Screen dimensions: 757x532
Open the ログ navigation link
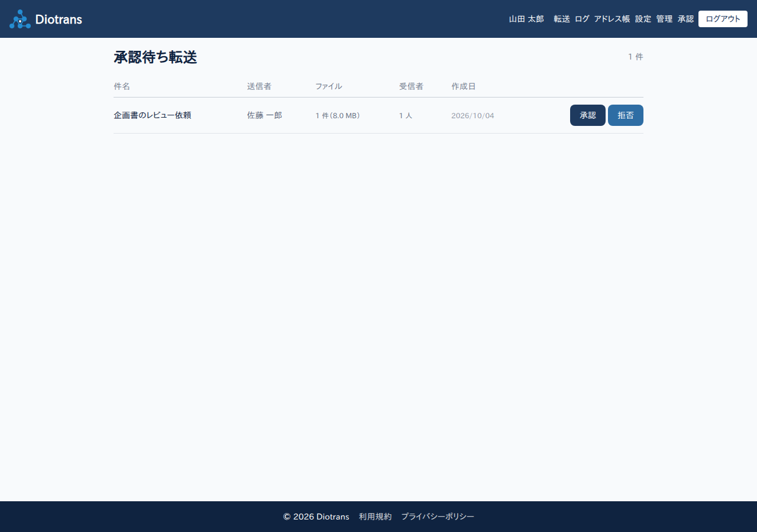[582, 19]
